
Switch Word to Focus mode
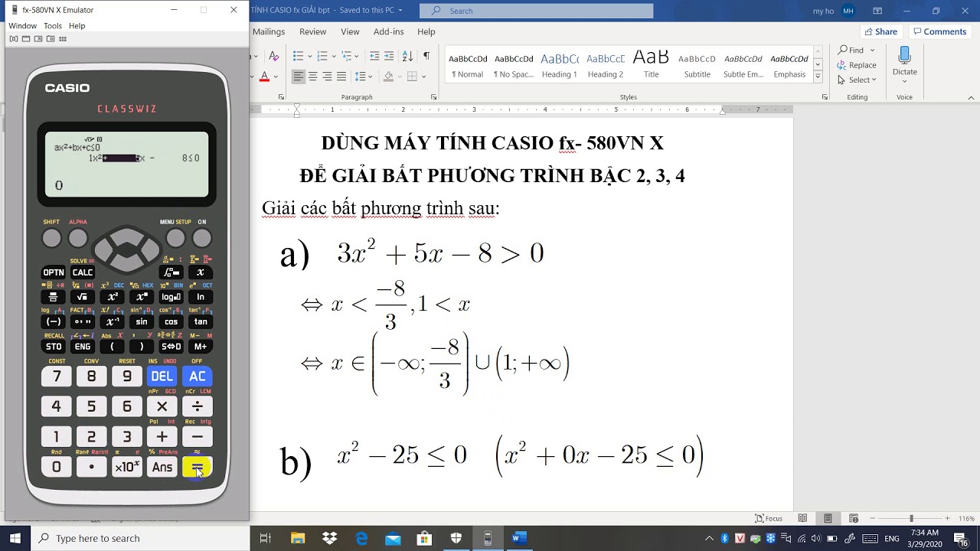point(769,518)
